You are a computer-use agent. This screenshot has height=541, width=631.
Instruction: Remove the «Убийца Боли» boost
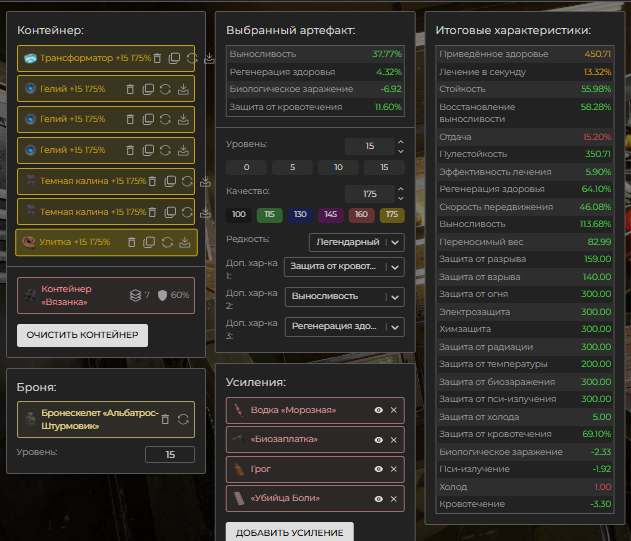393,498
